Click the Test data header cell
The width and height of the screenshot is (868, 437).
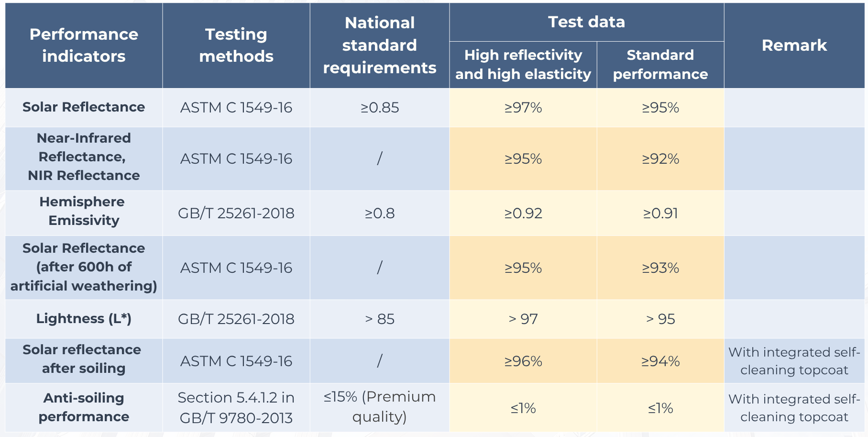tap(586, 22)
